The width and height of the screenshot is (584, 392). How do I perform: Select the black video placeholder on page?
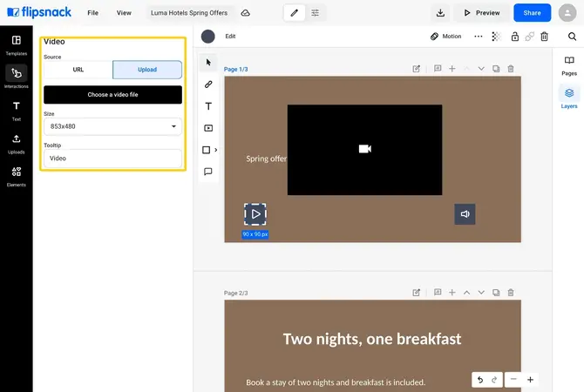364,150
